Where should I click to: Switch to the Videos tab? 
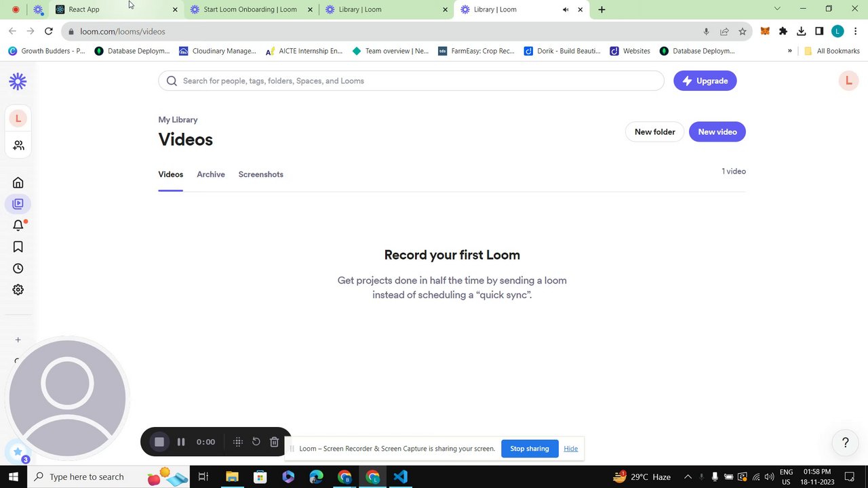(171, 174)
